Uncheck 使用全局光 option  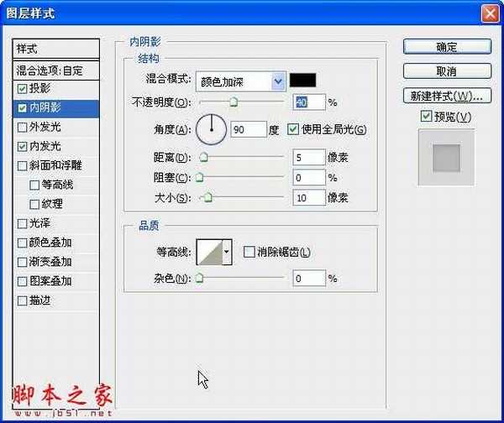pyautogui.click(x=293, y=129)
